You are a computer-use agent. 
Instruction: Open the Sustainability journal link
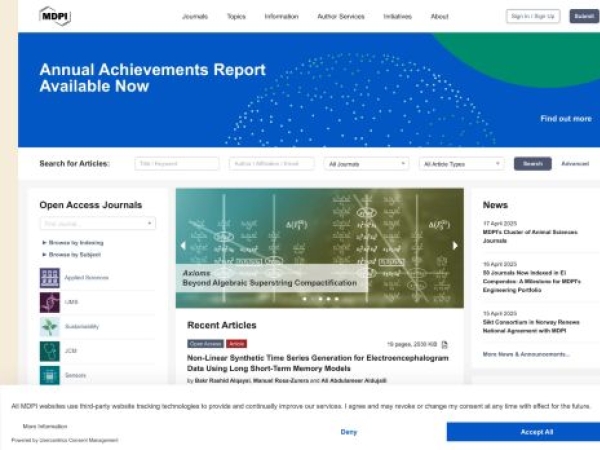82,326
